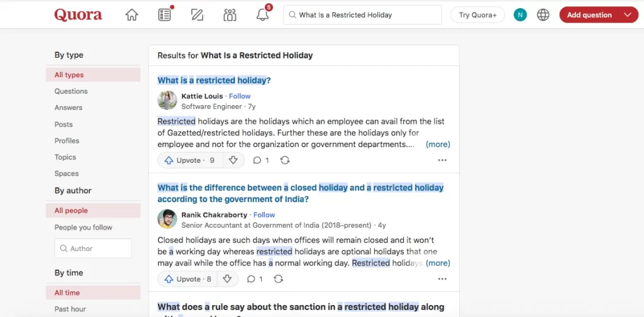This screenshot has height=317, width=644.
Task: Open the profile avatar N
Action: coord(520,15)
